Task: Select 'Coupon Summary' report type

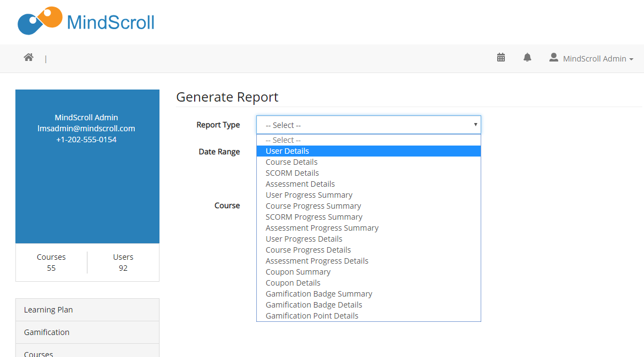Action: [x=368, y=272]
